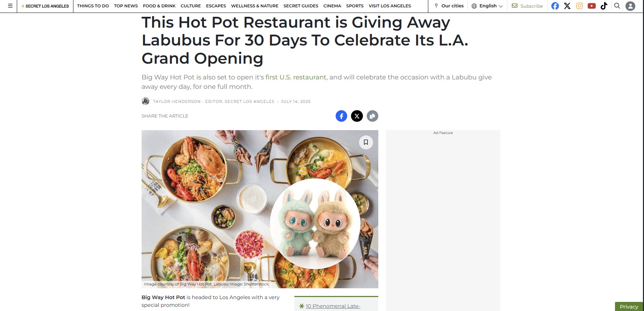Open the user account avatar icon

pyautogui.click(x=630, y=6)
